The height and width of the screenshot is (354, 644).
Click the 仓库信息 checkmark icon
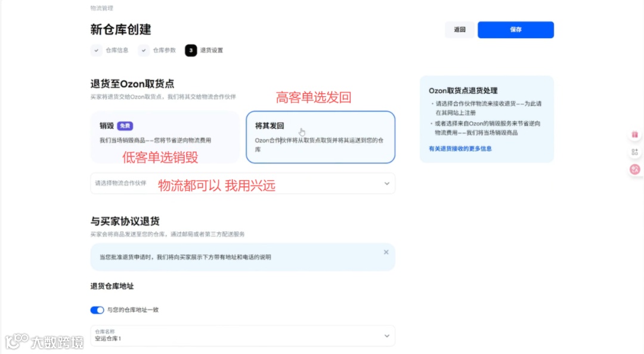coord(96,50)
